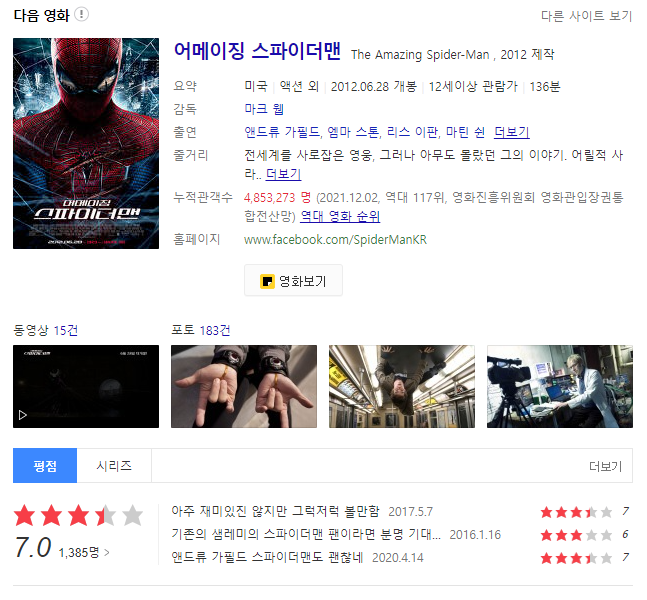Screen dimensions: 647x600
Task: Click the play triangle on video thumbnail
Action: (23, 415)
